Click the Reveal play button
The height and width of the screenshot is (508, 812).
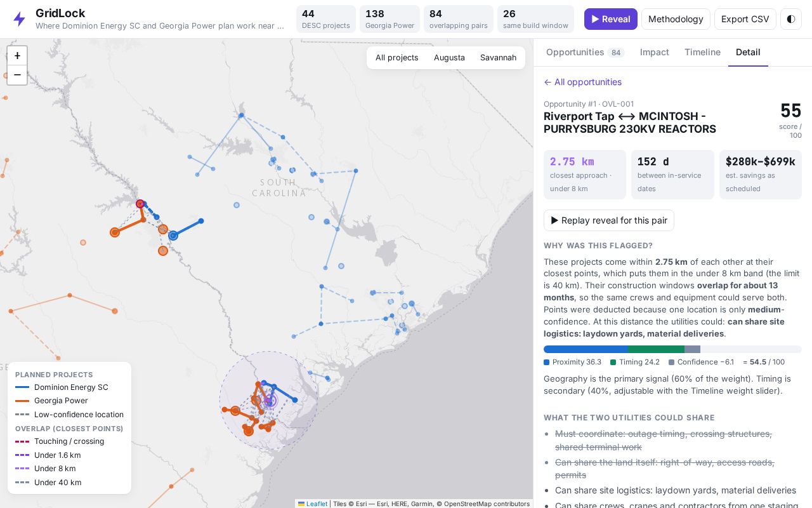pyautogui.click(x=611, y=19)
